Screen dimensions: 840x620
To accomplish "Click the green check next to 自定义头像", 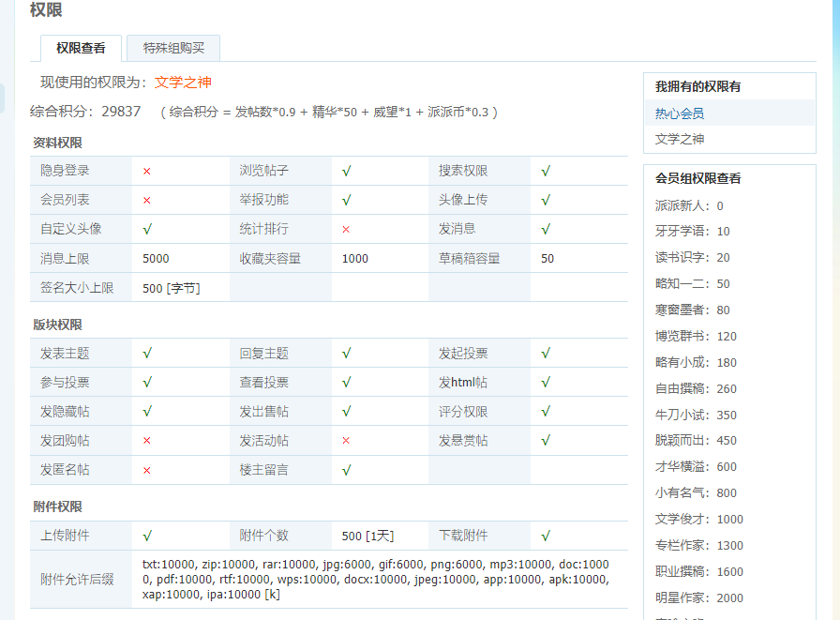I will pos(147,229).
